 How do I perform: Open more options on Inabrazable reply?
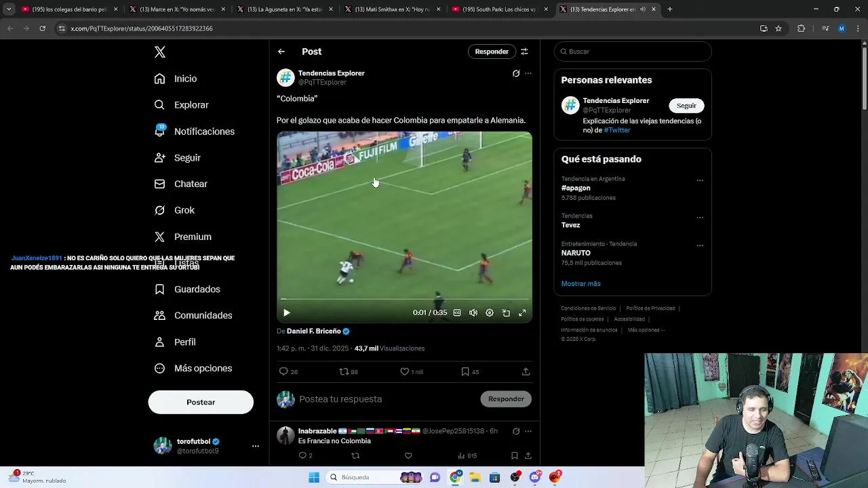(x=528, y=431)
